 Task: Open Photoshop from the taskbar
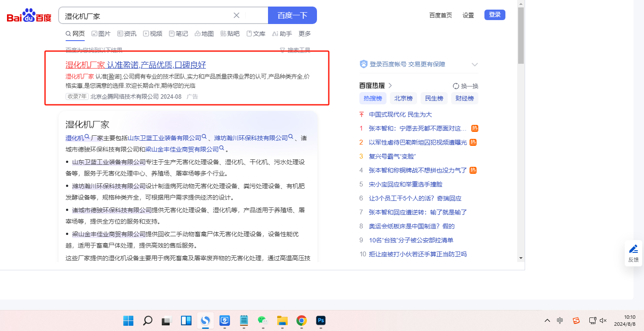(x=321, y=321)
